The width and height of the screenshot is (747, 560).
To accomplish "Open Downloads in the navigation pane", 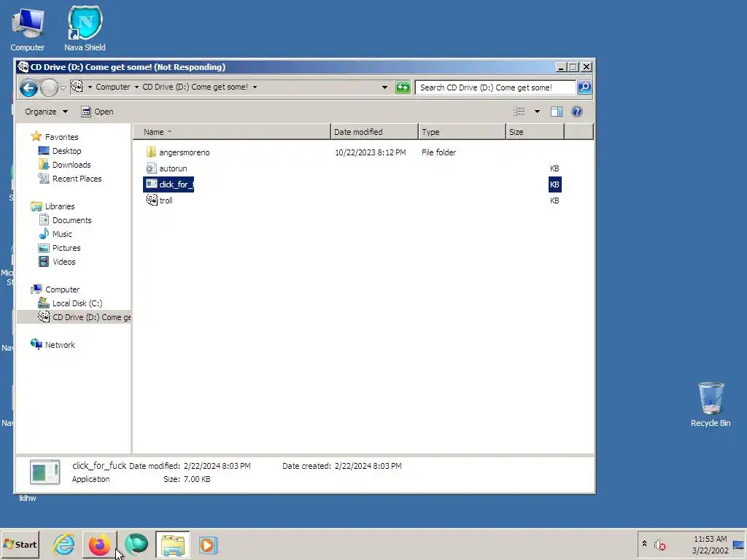I will pyautogui.click(x=65, y=165).
